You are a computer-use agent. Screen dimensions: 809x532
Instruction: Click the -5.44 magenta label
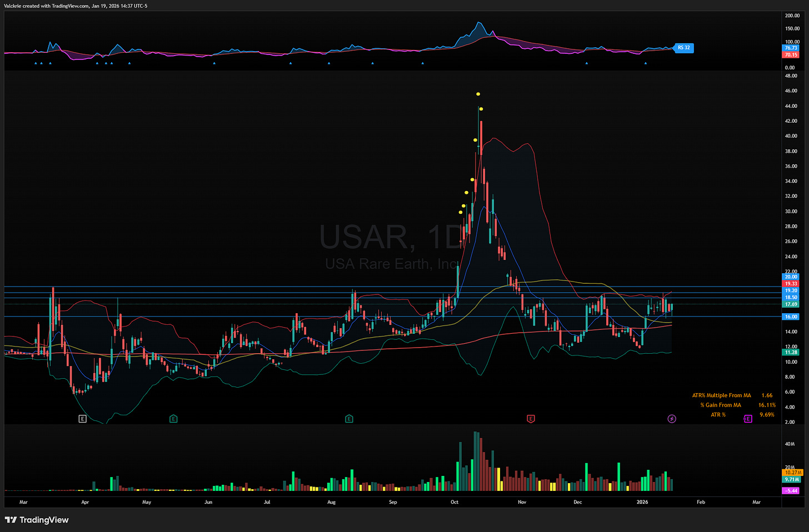791,491
